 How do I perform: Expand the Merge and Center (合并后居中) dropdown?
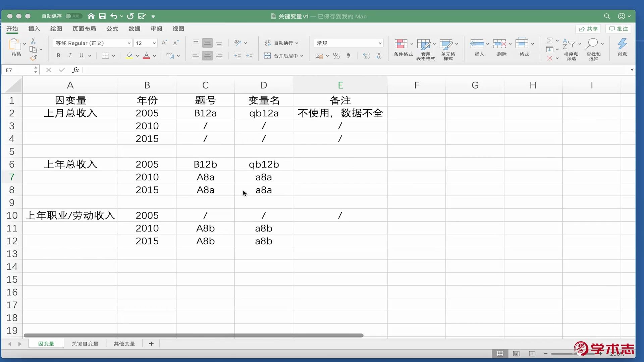302,56
